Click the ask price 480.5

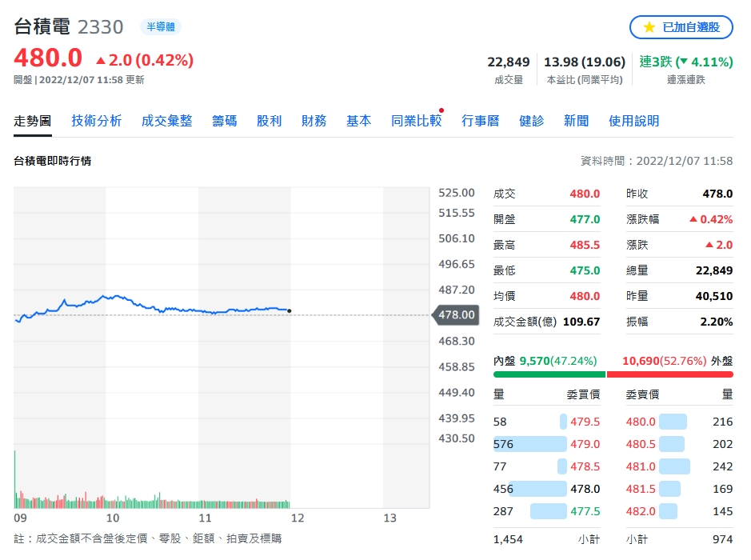(641, 444)
